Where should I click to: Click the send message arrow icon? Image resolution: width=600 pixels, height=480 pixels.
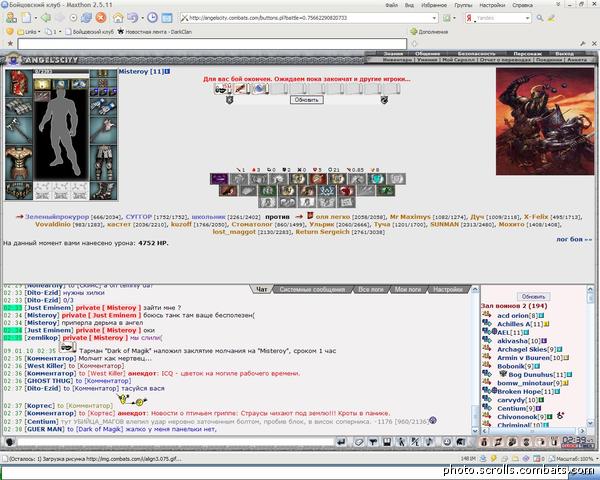pyautogui.click(x=342, y=442)
